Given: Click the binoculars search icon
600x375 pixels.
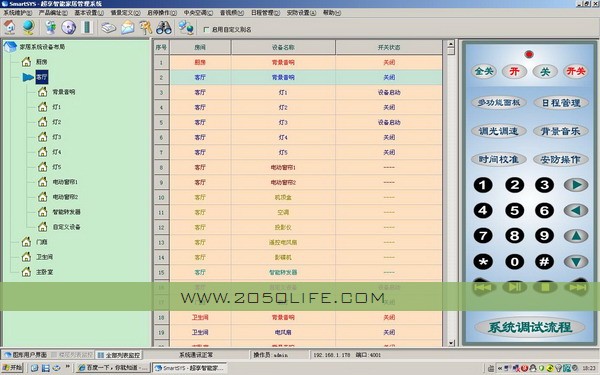Looking at the screenshot, I should pyautogui.click(x=164, y=28).
